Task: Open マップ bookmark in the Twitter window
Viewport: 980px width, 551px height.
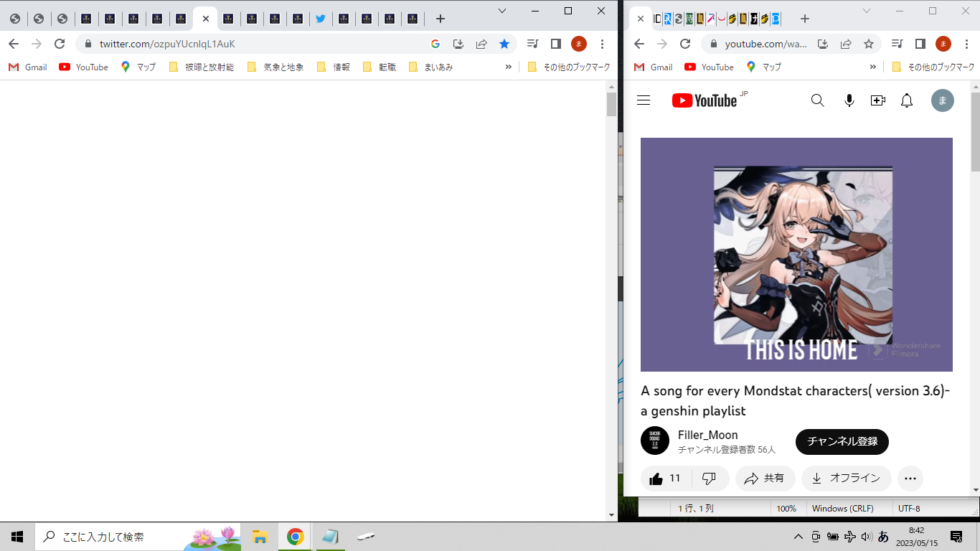Action: [138, 67]
